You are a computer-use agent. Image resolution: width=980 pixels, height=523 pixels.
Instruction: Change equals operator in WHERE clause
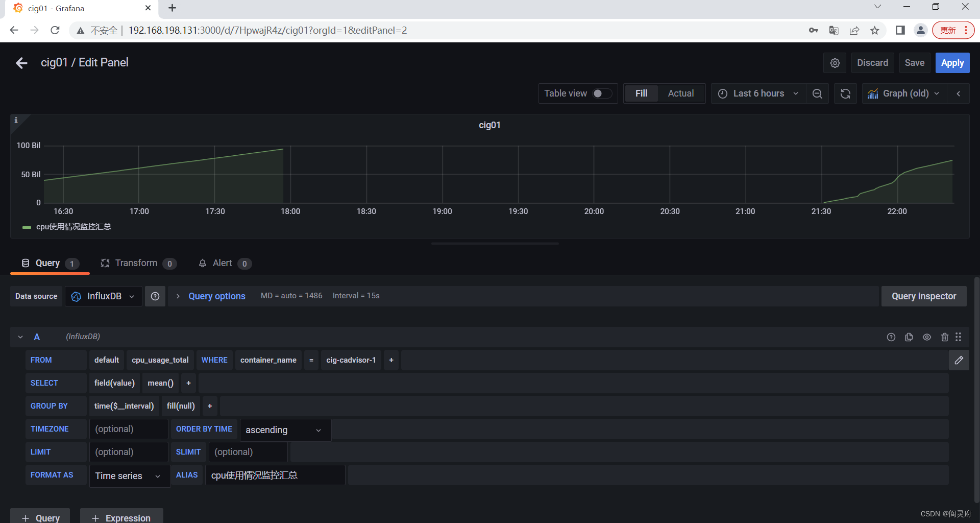click(311, 360)
